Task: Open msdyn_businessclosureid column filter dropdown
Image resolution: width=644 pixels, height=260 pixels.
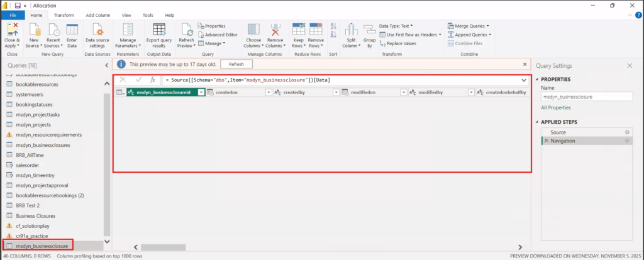Action: [201, 92]
